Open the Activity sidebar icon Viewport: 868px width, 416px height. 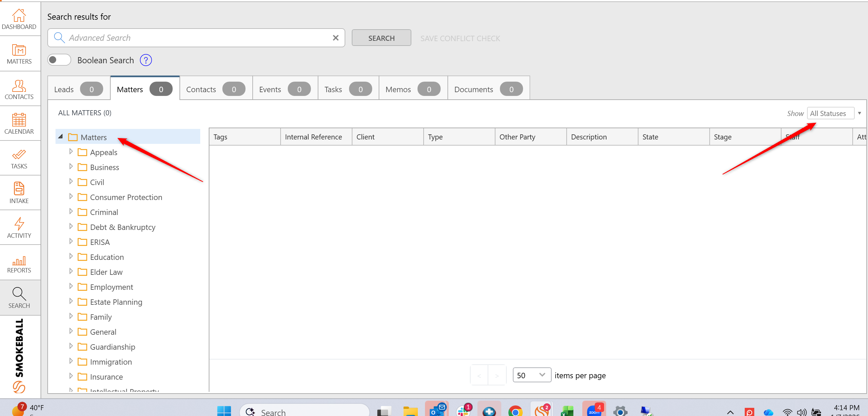click(x=19, y=228)
